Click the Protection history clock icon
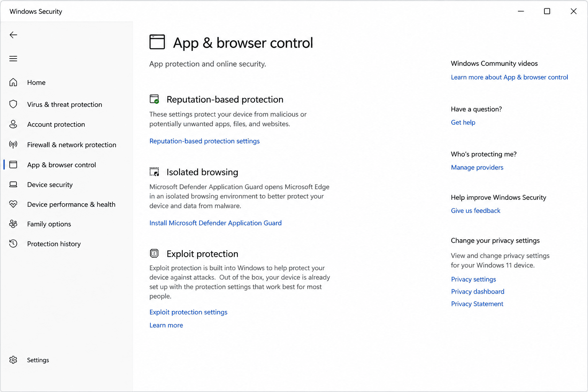 tap(13, 243)
